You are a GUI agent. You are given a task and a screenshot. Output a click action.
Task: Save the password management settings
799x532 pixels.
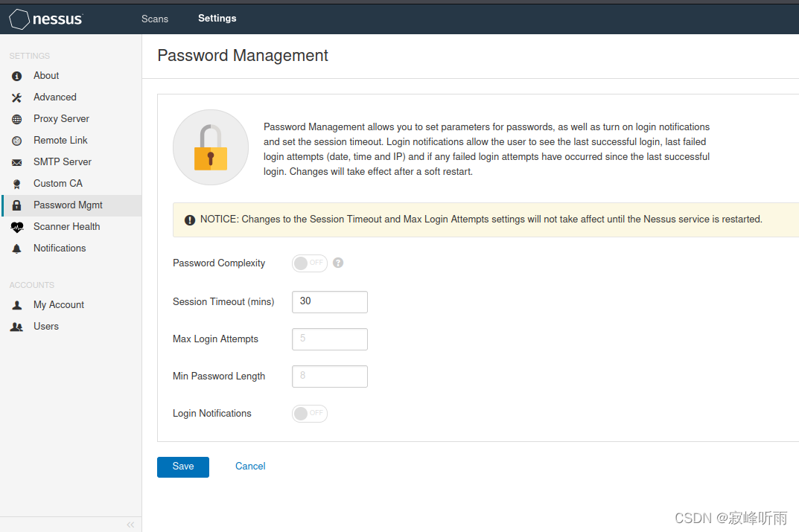pyautogui.click(x=183, y=467)
